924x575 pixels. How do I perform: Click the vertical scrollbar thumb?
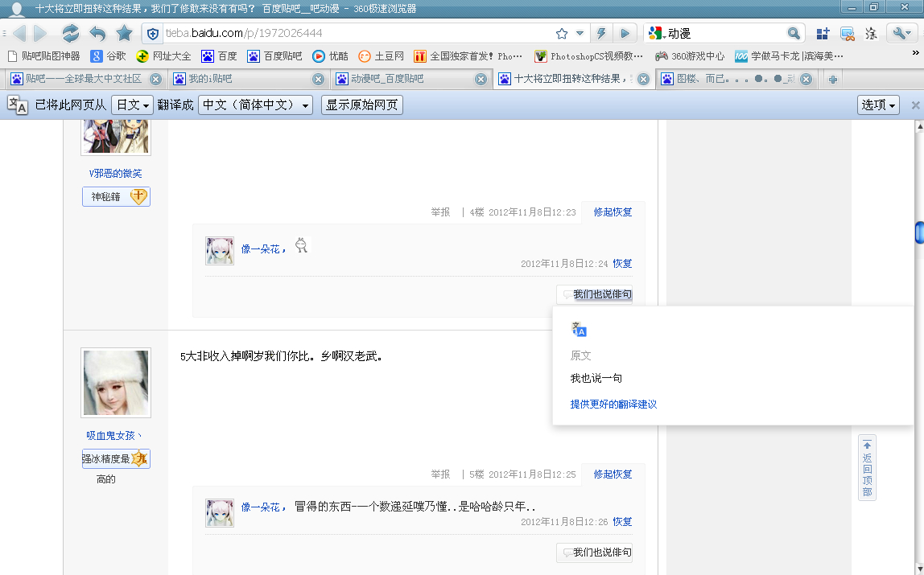pyautogui.click(x=919, y=232)
